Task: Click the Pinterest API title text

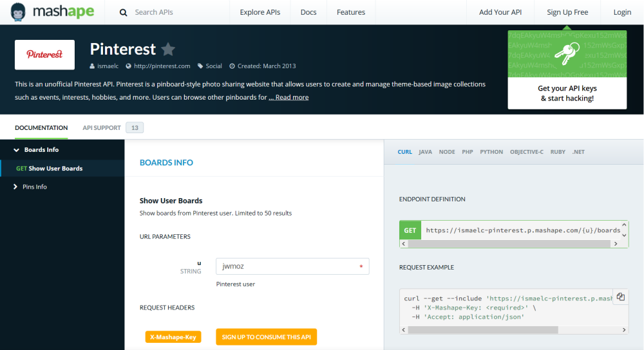Action: (123, 50)
